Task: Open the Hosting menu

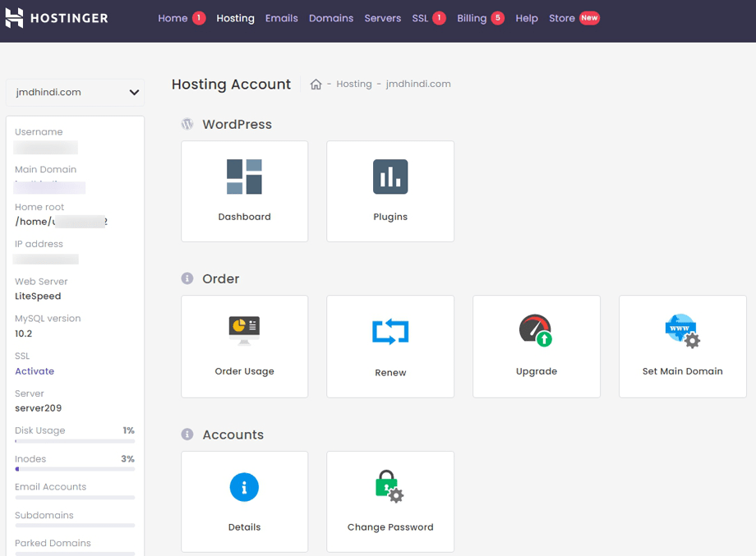Action: [235, 18]
